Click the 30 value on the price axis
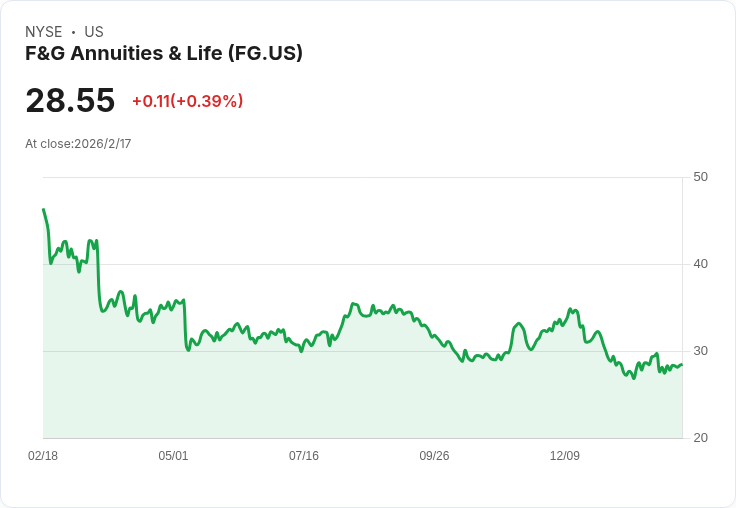The width and height of the screenshot is (736, 508). pyautogui.click(x=700, y=351)
